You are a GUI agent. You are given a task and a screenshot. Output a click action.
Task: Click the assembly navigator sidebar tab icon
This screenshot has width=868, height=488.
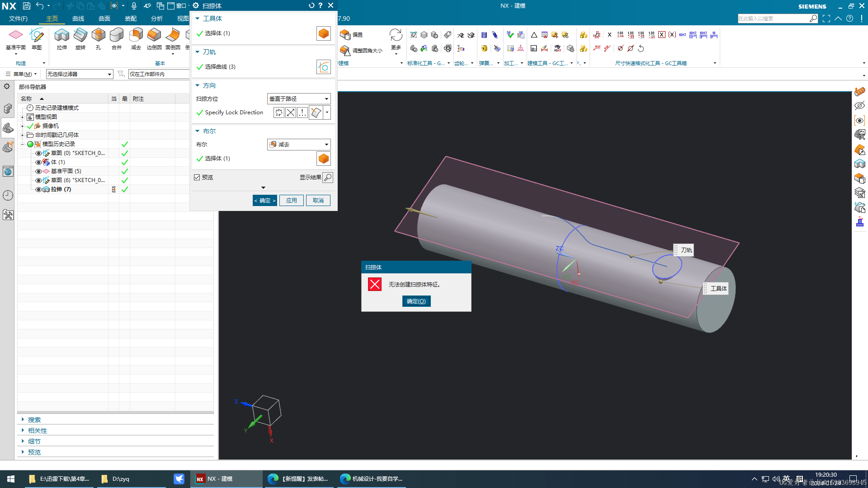[8, 108]
